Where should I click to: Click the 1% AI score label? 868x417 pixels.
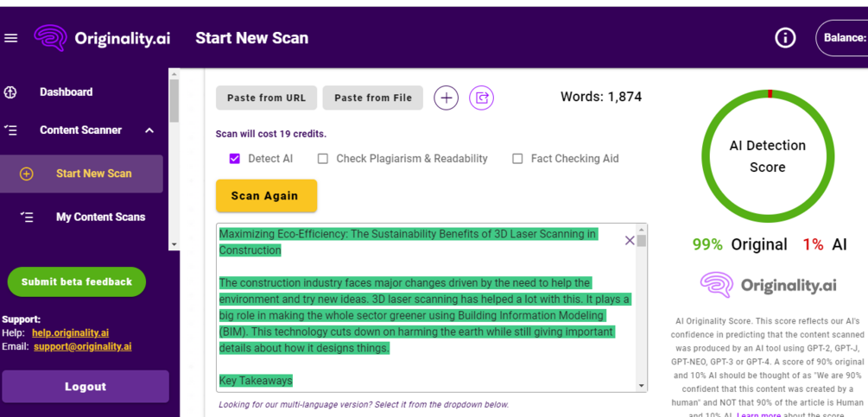pyautogui.click(x=825, y=244)
